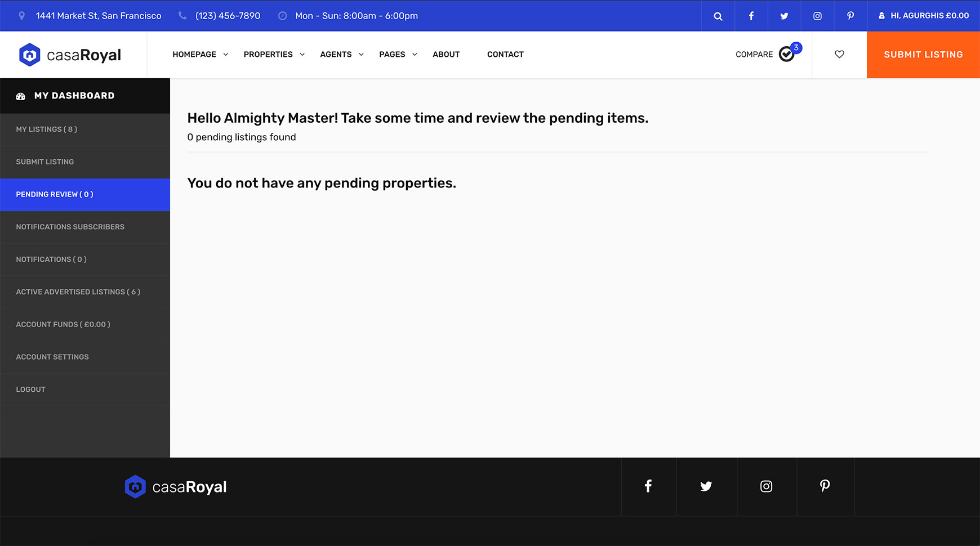Open Hi, Agurghis account link

pos(924,16)
